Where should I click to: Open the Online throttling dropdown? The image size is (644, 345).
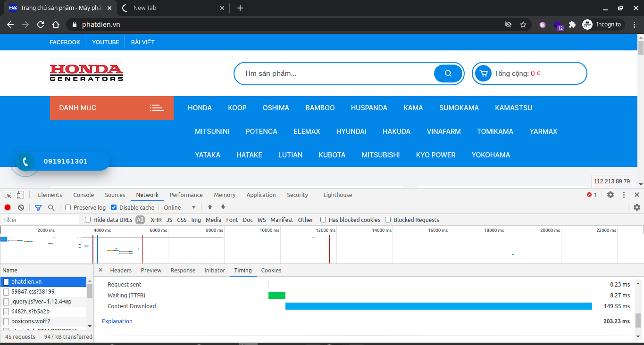[x=180, y=207]
